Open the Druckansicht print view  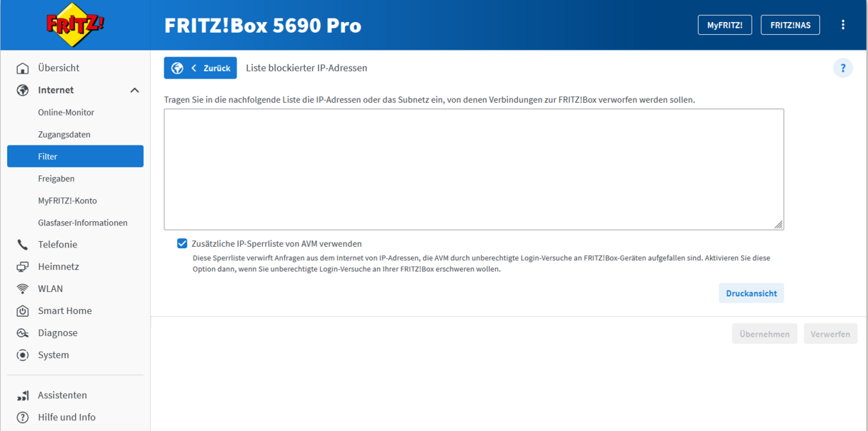click(751, 293)
